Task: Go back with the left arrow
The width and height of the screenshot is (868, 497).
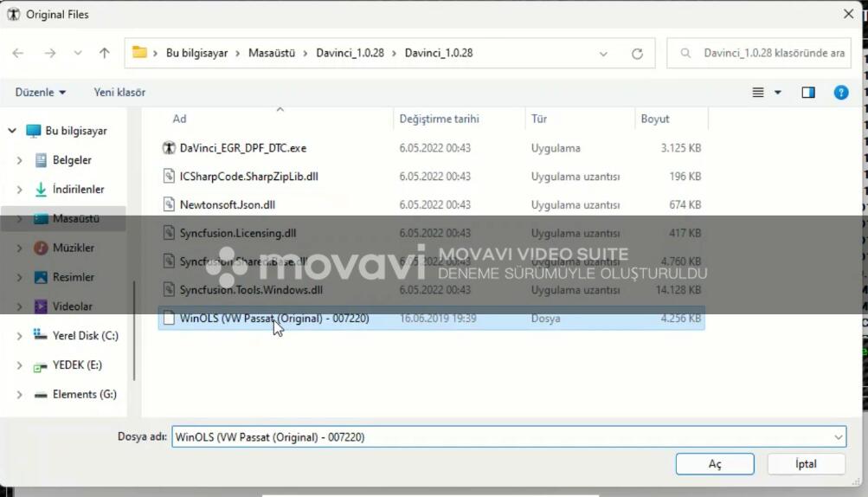Action: click(17, 53)
